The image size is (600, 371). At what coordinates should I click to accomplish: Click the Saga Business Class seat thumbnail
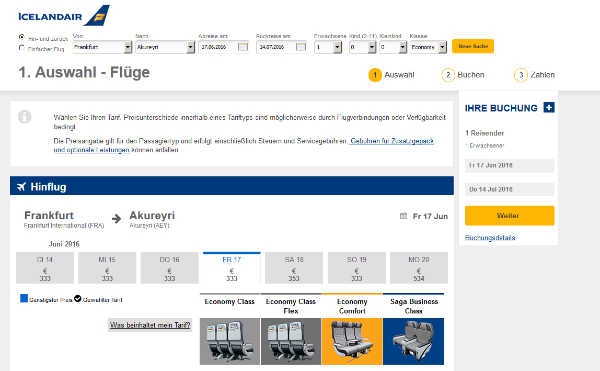click(x=414, y=341)
